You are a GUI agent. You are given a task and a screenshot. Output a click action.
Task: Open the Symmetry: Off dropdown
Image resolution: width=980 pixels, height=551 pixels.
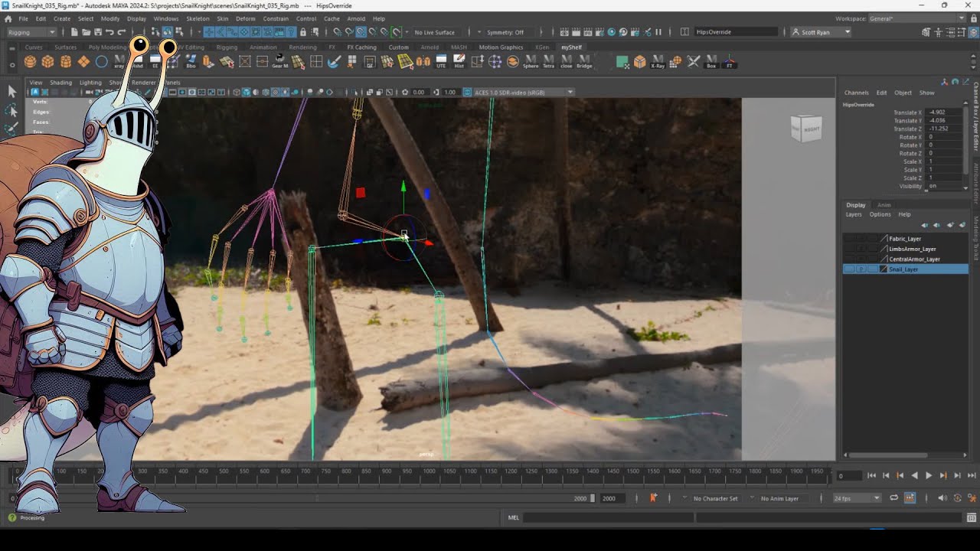point(505,32)
